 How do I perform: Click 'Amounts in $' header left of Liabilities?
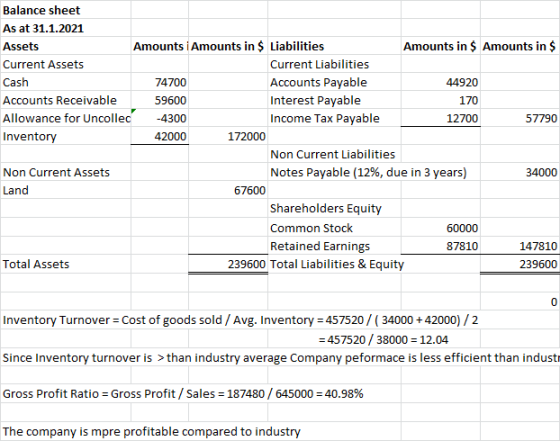click(228, 46)
